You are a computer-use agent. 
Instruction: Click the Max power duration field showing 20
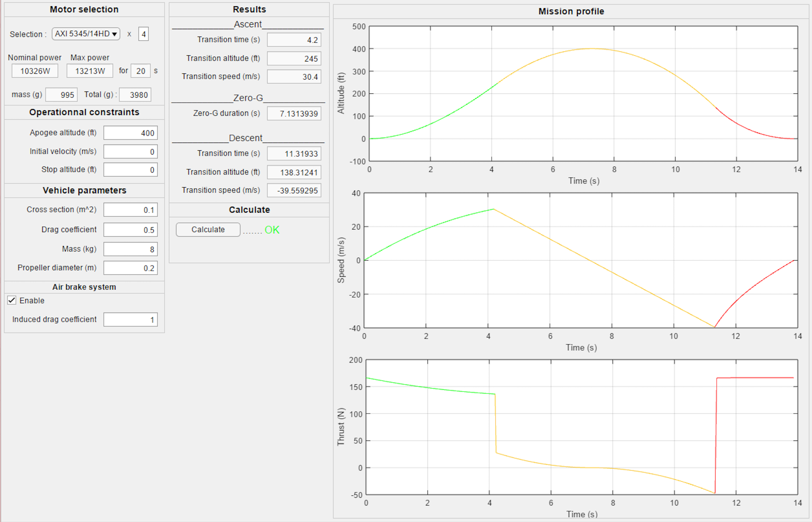[x=140, y=71]
